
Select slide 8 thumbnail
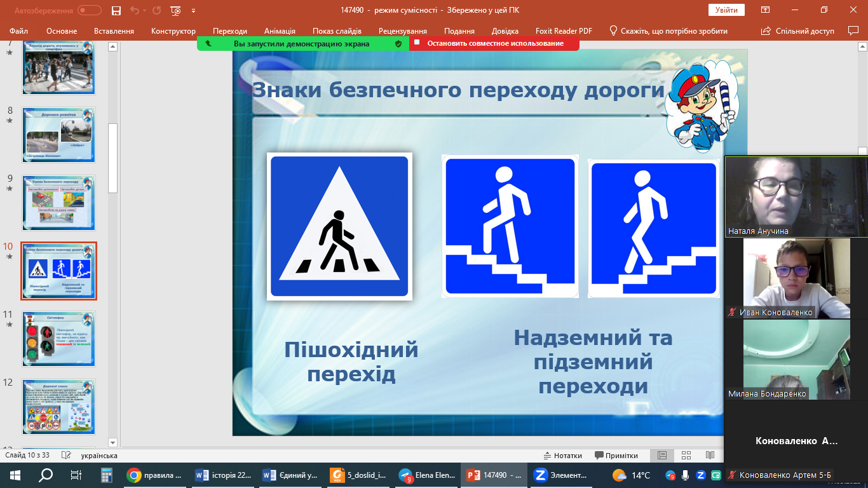tap(58, 134)
